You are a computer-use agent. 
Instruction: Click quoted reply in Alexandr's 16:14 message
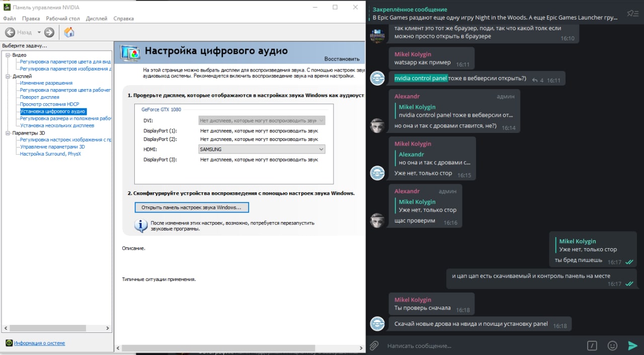tap(455, 111)
